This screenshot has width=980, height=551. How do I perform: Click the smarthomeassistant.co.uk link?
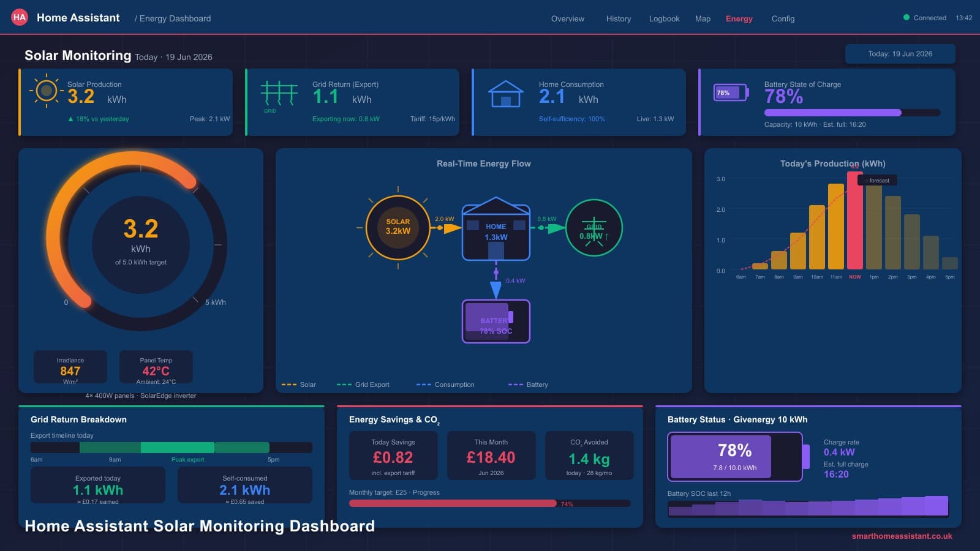point(902,536)
